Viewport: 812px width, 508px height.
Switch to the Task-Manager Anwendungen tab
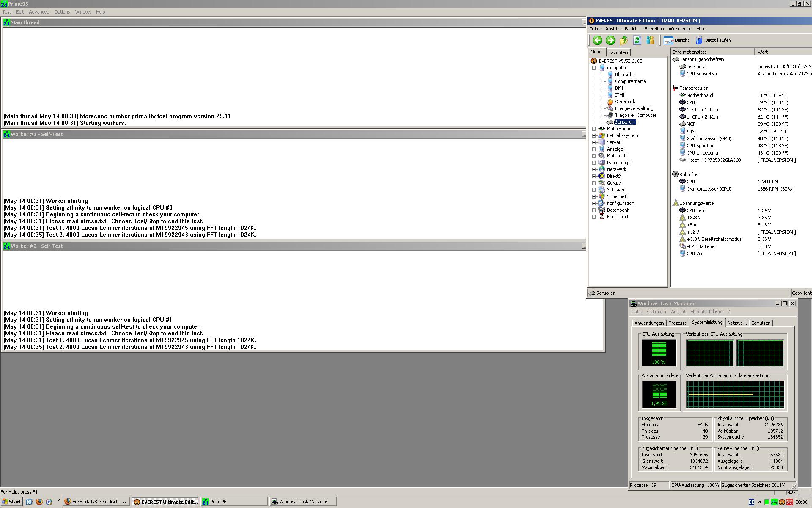pos(649,323)
